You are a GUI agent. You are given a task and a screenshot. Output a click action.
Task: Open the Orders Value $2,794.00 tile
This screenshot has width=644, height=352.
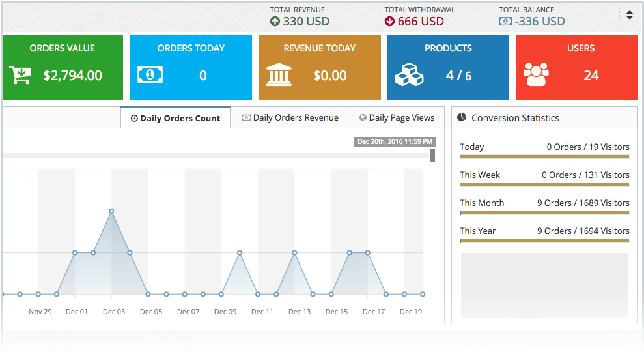(63, 67)
